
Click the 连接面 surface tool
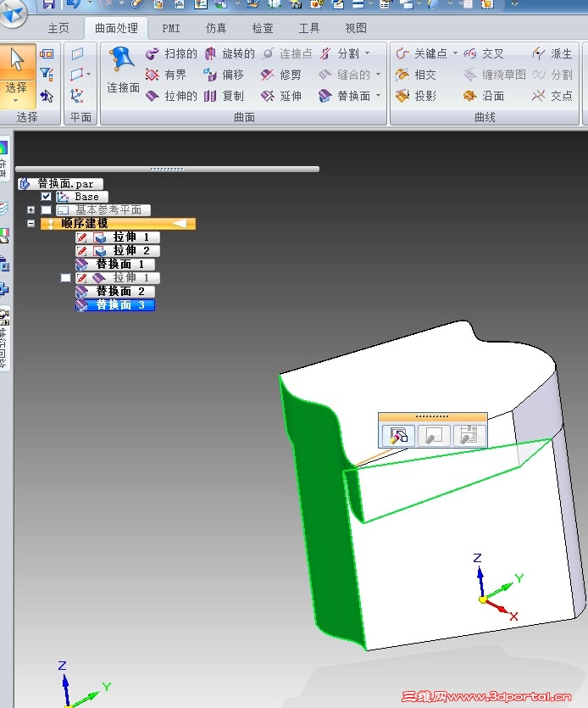click(x=123, y=70)
